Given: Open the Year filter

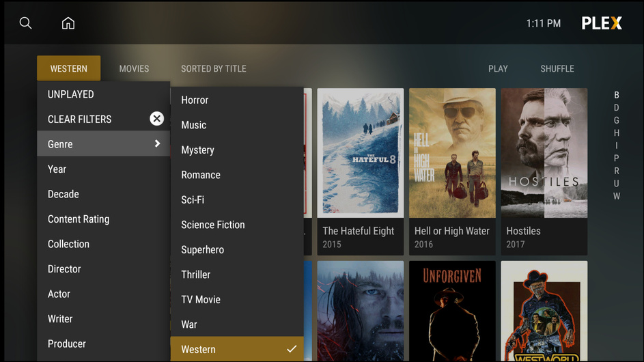Looking at the screenshot, I should coord(104,169).
